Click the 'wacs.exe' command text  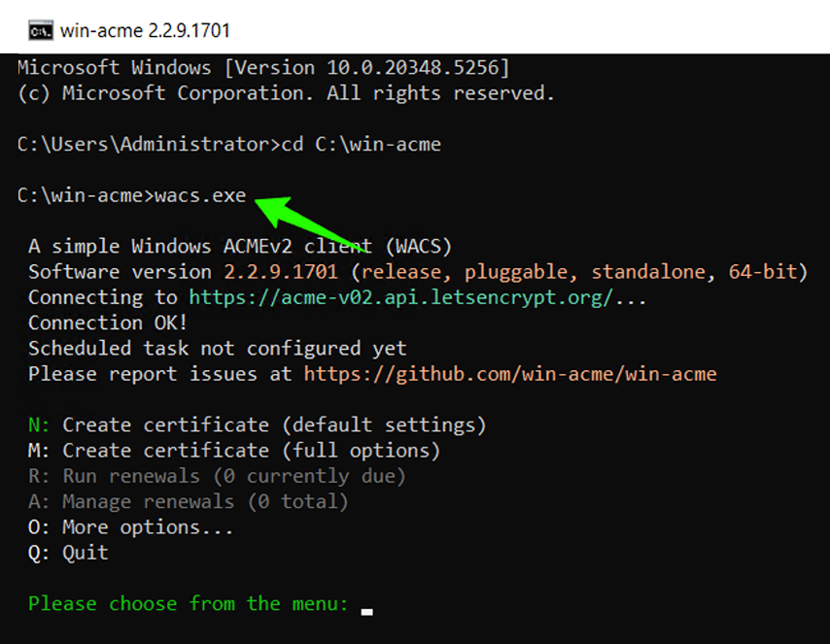coord(200,196)
